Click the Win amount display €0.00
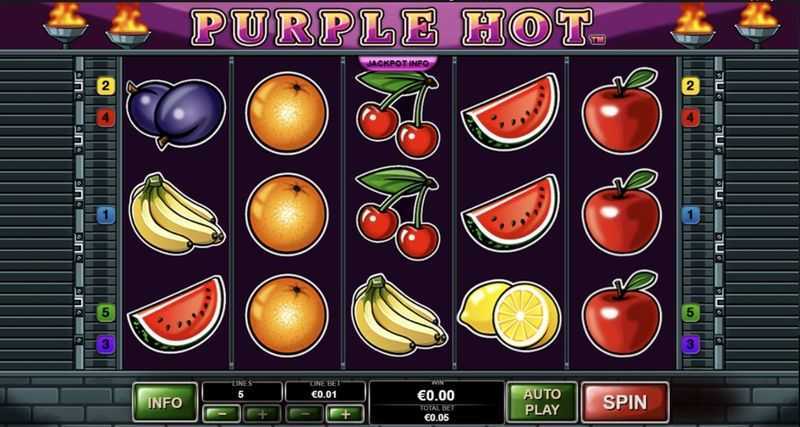800x427 pixels. [437, 394]
